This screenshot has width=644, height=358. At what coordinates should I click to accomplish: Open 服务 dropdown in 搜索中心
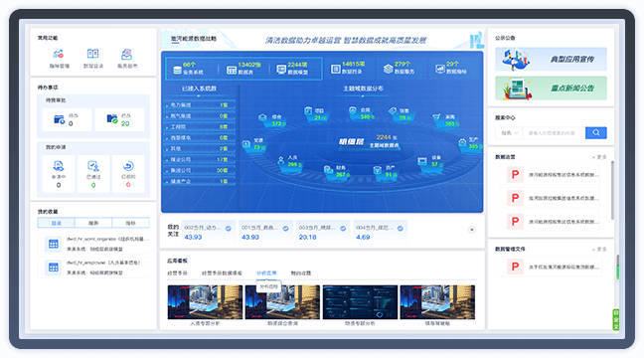pyautogui.click(x=509, y=133)
